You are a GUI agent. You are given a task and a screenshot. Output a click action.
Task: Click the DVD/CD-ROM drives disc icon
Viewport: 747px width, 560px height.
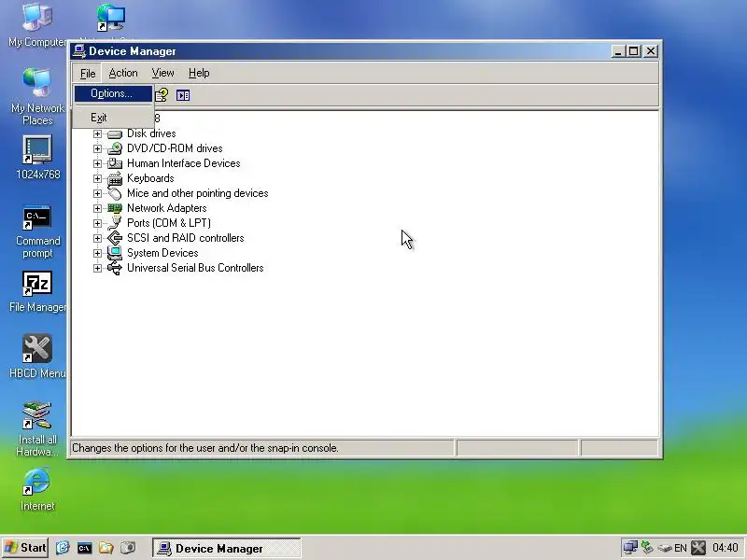(114, 148)
